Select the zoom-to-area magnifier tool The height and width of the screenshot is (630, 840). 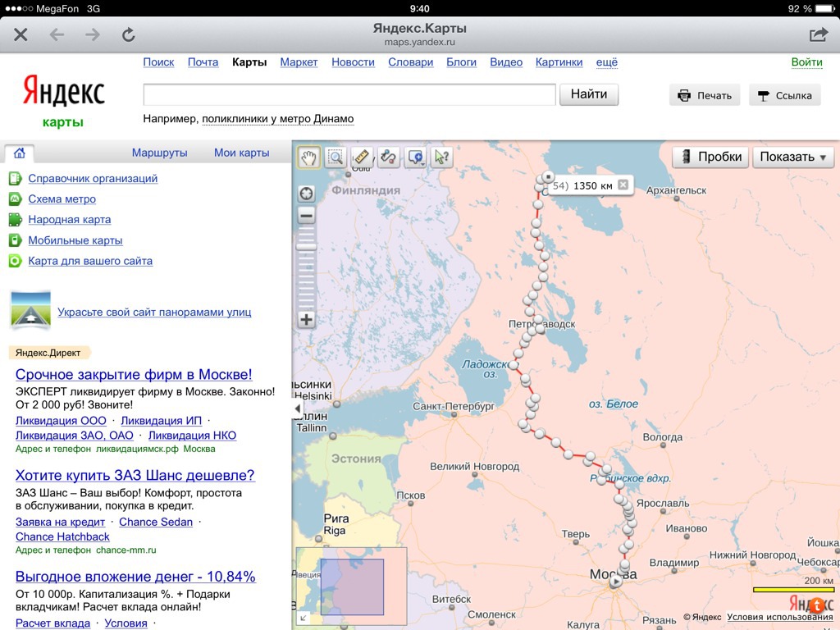point(336,157)
